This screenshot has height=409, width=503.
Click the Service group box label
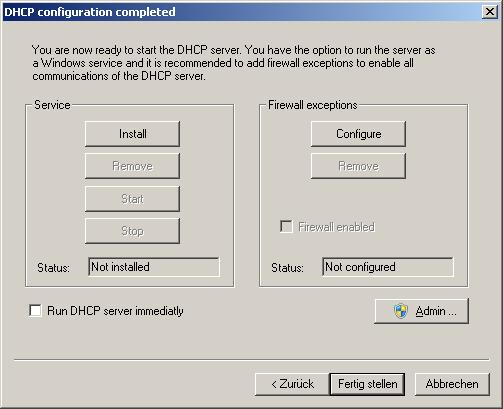click(x=52, y=105)
